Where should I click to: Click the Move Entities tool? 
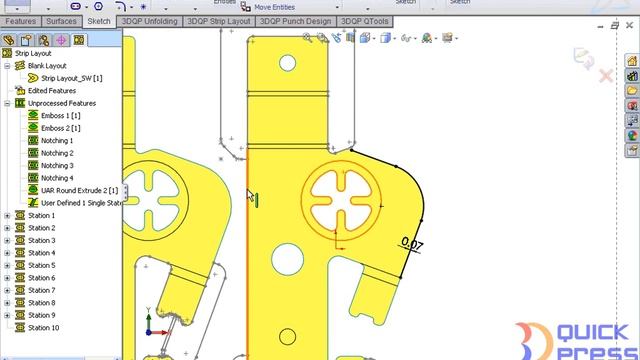pos(267,7)
